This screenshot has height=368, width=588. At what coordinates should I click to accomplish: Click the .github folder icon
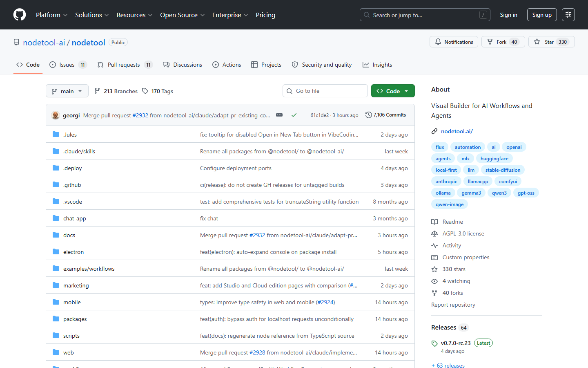(56, 185)
